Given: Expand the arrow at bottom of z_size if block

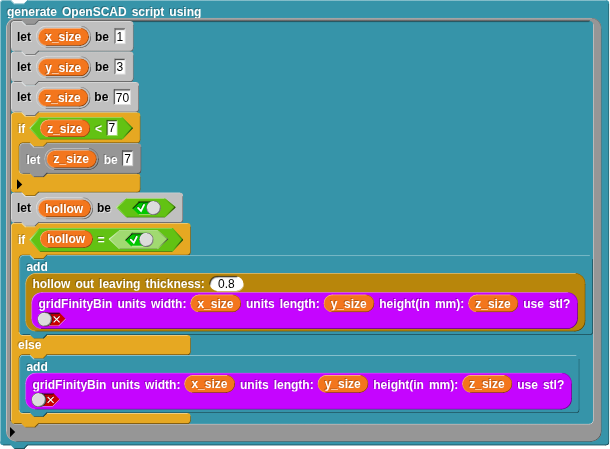Looking at the screenshot, I should click(19, 184).
